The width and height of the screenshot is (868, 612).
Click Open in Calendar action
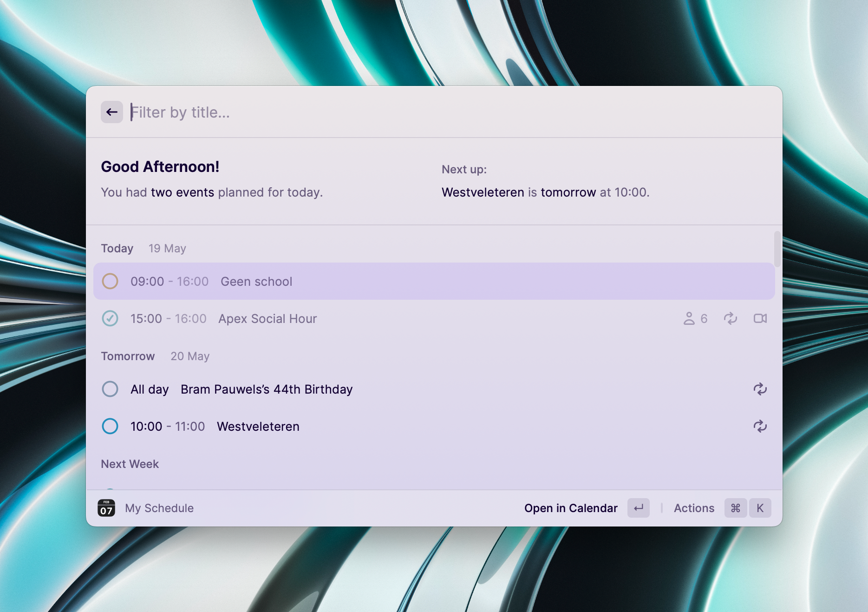[x=571, y=508]
